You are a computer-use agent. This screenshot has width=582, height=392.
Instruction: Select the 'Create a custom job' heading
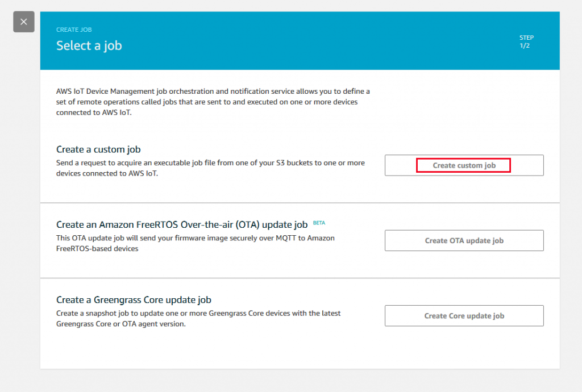click(98, 149)
